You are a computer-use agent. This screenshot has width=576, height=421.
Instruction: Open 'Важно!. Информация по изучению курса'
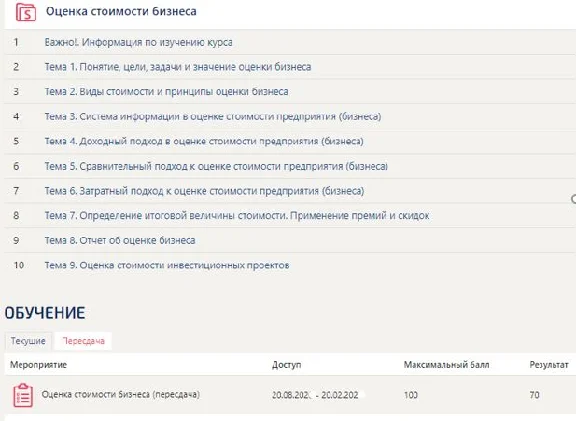[138, 42]
